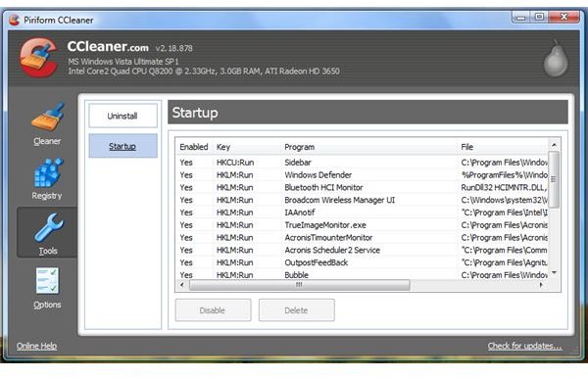Image resolution: width=588 pixels, height=378 pixels.
Task: Select the AcronisTimounterMonitor entry
Action: pyautogui.click(x=362, y=238)
